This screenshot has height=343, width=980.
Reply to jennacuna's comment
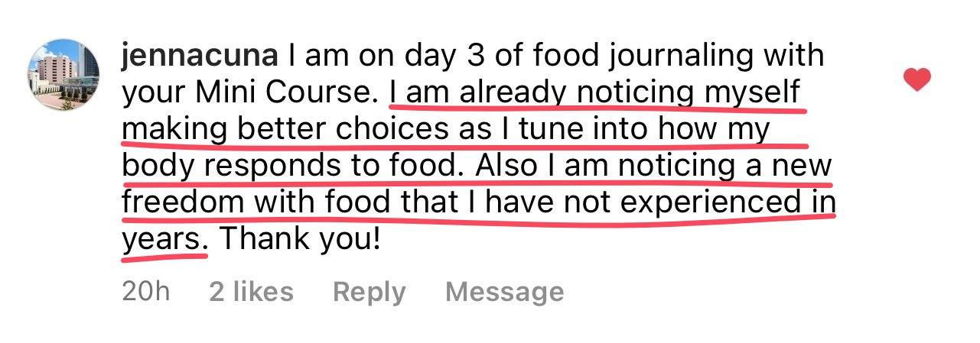pyautogui.click(x=370, y=291)
